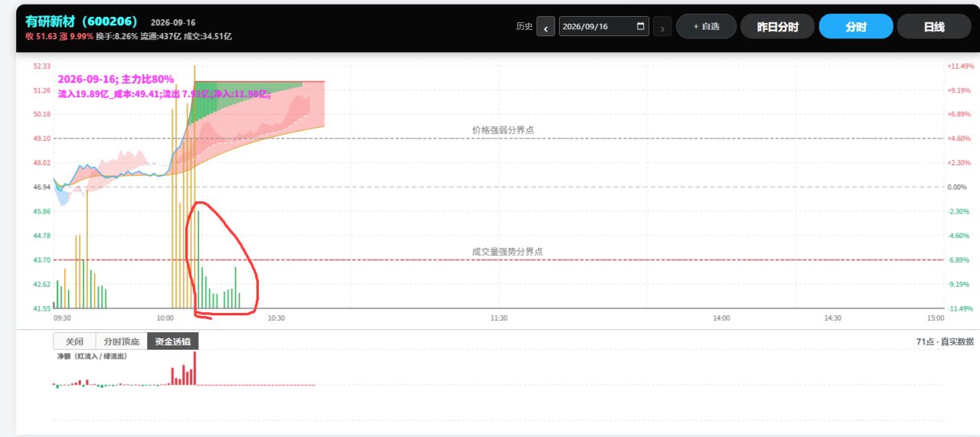Click the 71点 · 真实数据 label
The width and height of the screenshot is (980, 437).
coord(945,341)
